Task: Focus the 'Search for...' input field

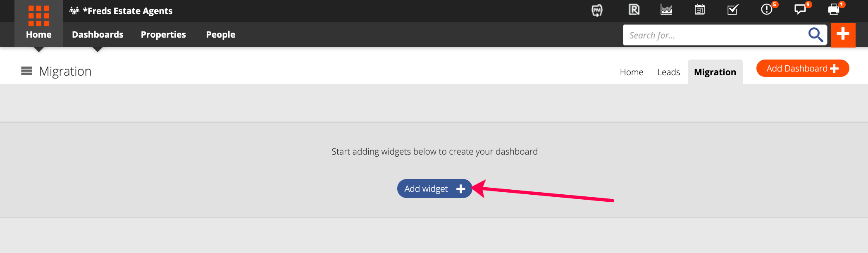Action: 715,35
